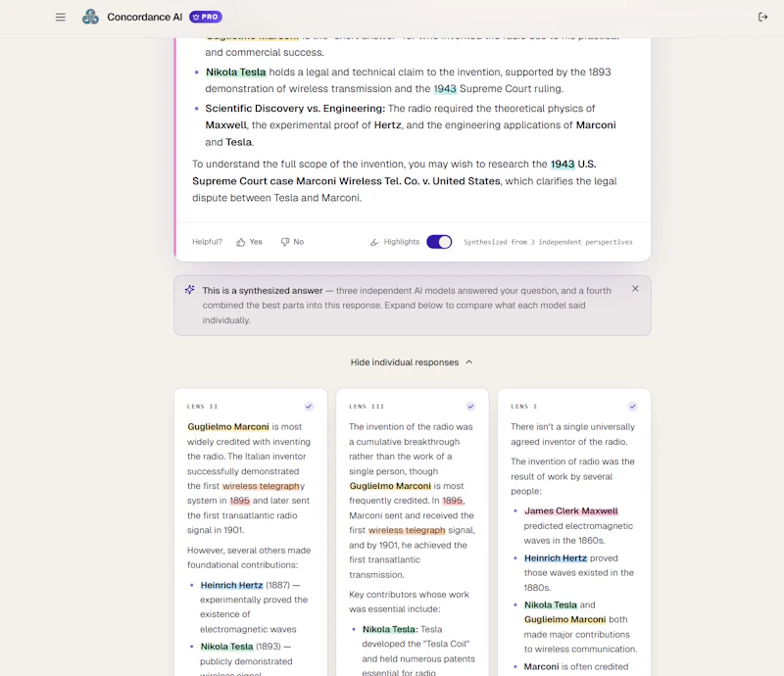784x676 pixels.
Task: Click 'Synthesized from 3 independent perspectives' text
Action: 548,242
